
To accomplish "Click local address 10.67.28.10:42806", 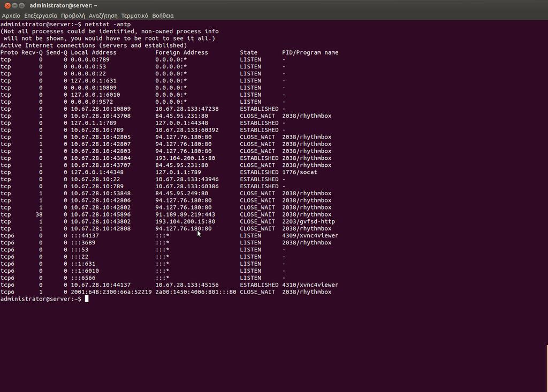I will click(x=100, y=201).
